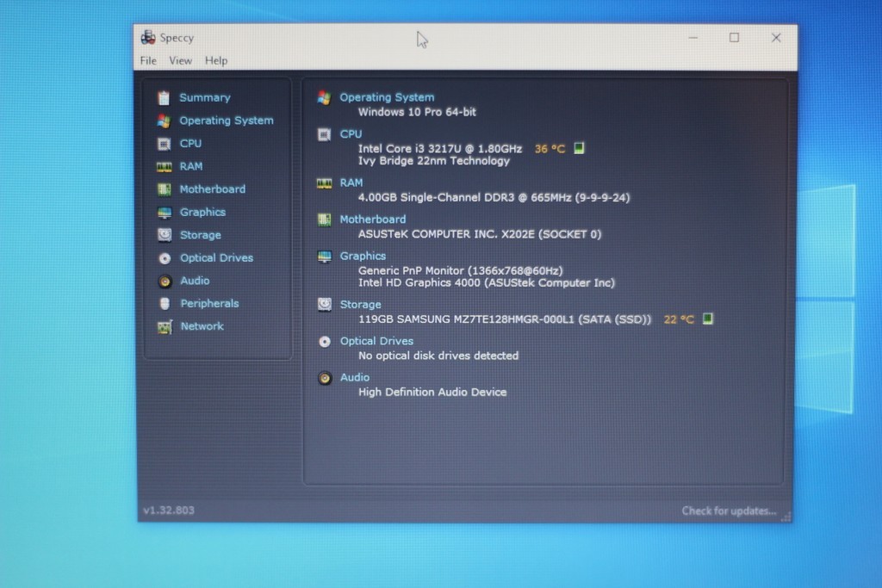The height and width of the screenshot is (588, 882).
Task: Click the Storage icon in the summary panel
Action: click(x=325, y=305)
